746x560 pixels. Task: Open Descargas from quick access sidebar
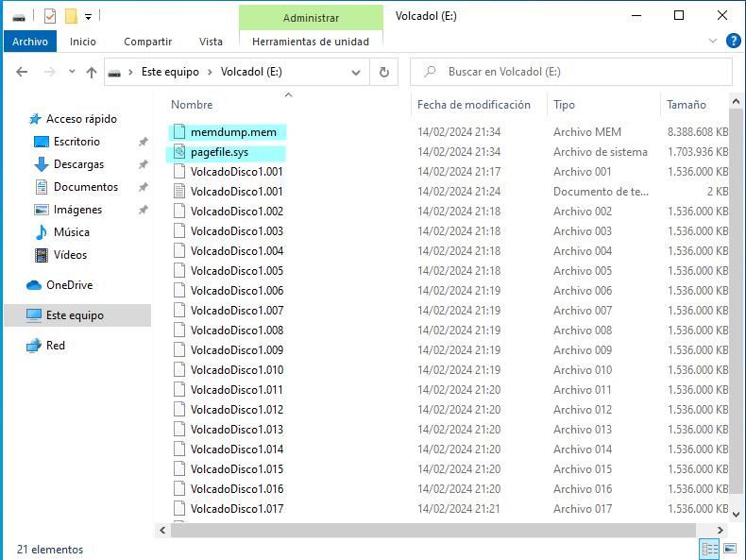point(78,164)
